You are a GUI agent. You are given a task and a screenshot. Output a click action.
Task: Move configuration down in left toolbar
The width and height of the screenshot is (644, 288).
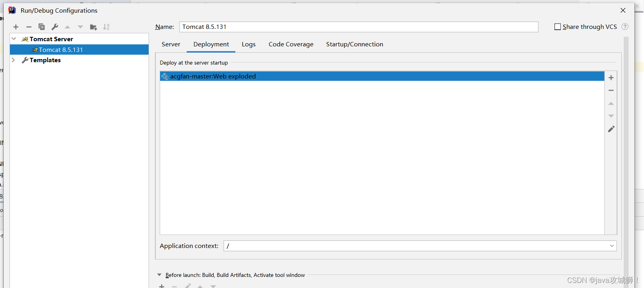(x=80, y=27)
